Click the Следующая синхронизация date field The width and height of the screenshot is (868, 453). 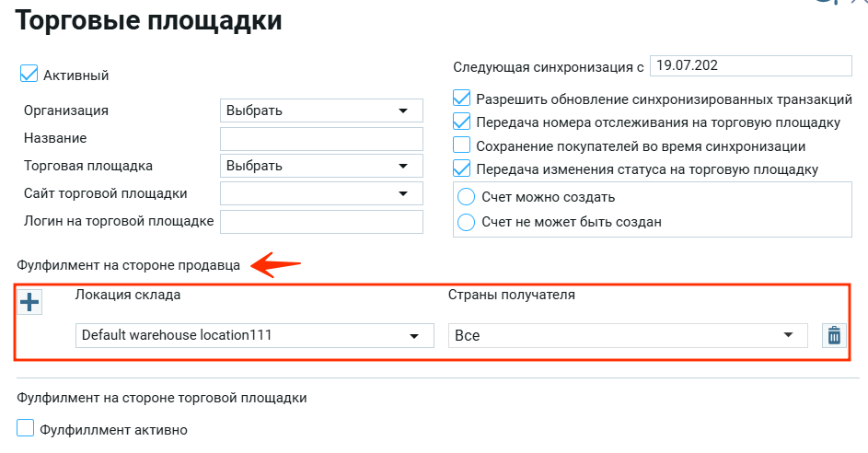[x=750, y=66]
